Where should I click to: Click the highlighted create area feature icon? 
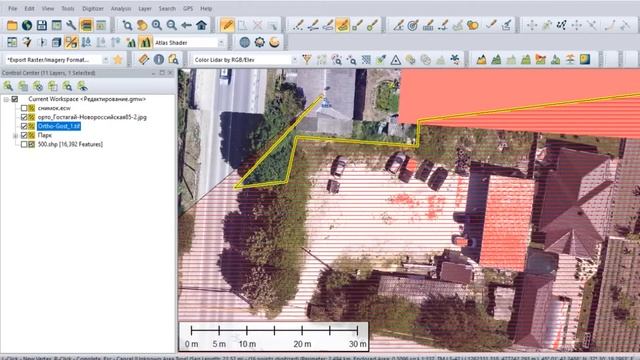click(343, 25)
